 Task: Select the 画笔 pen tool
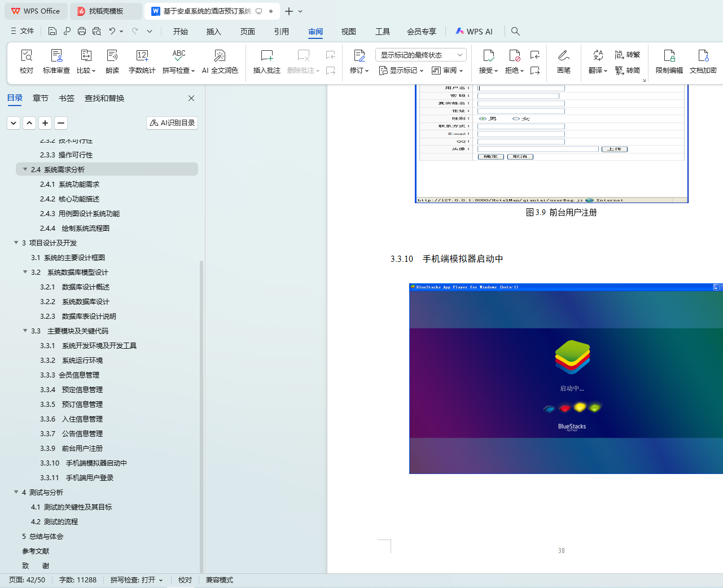point(564,62)
